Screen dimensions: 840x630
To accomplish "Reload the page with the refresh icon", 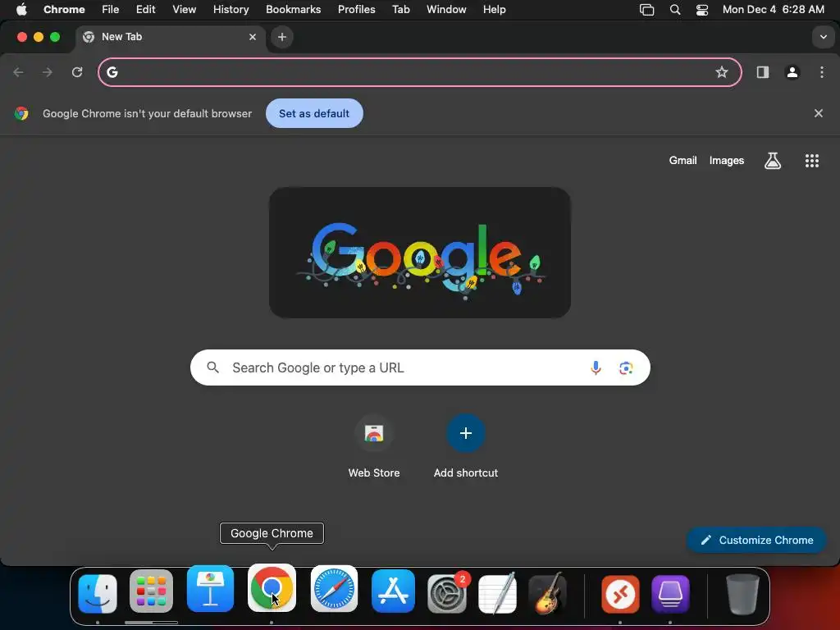I will (77, 72).
